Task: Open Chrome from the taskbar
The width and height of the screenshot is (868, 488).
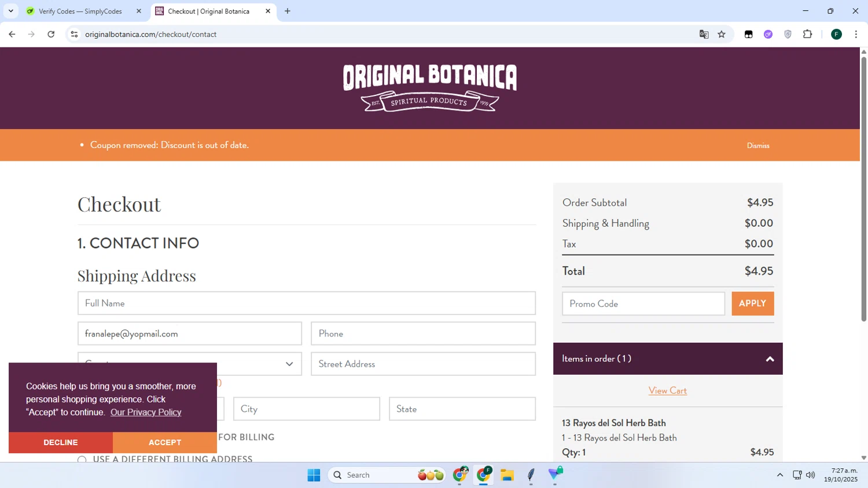Action: tap(460, 475)
